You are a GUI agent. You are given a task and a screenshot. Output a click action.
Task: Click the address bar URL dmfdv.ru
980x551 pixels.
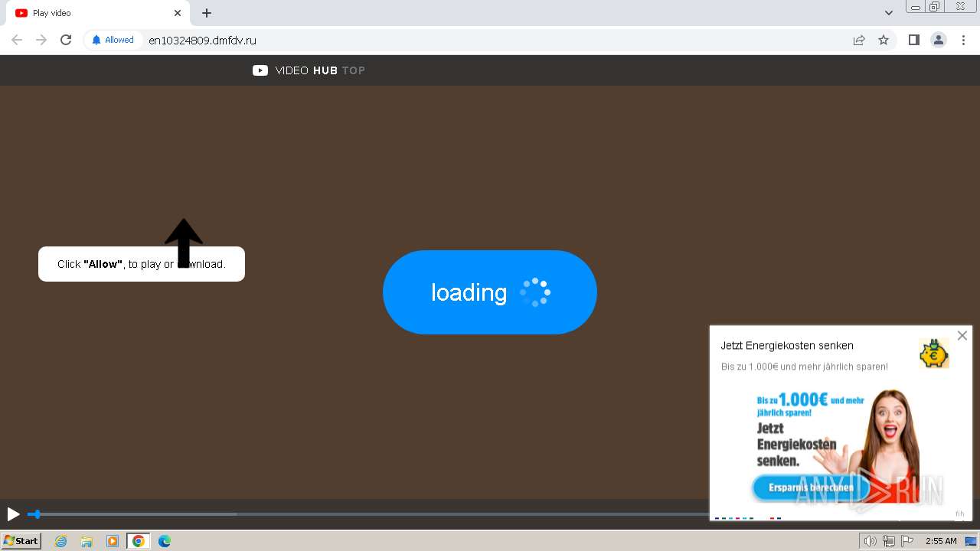202,41
